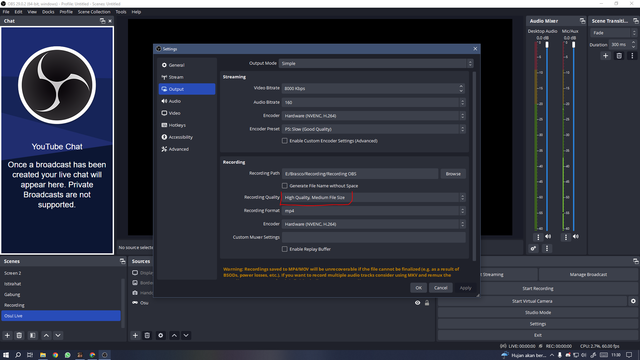
Task: Open Docks menu
Action: 48,12
